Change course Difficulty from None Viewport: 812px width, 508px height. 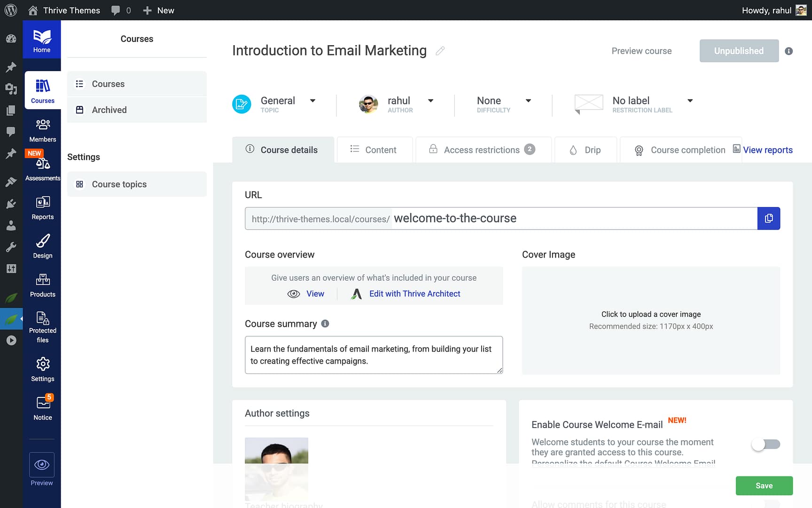click(528, 101)
